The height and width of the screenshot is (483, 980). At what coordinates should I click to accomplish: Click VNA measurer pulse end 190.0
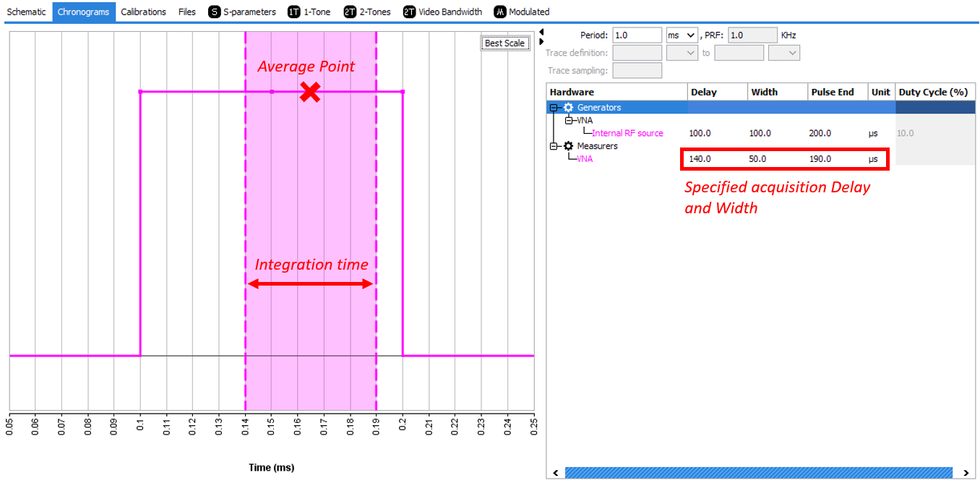(820, 159)
